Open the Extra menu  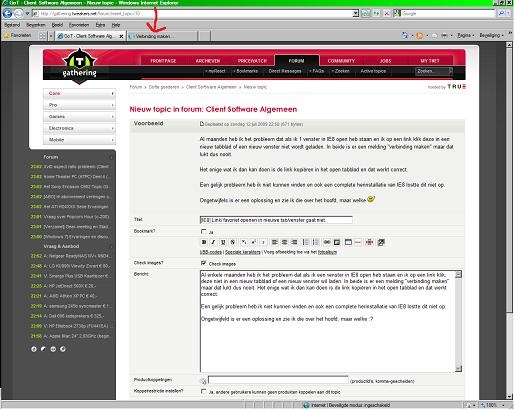point(100,25)
